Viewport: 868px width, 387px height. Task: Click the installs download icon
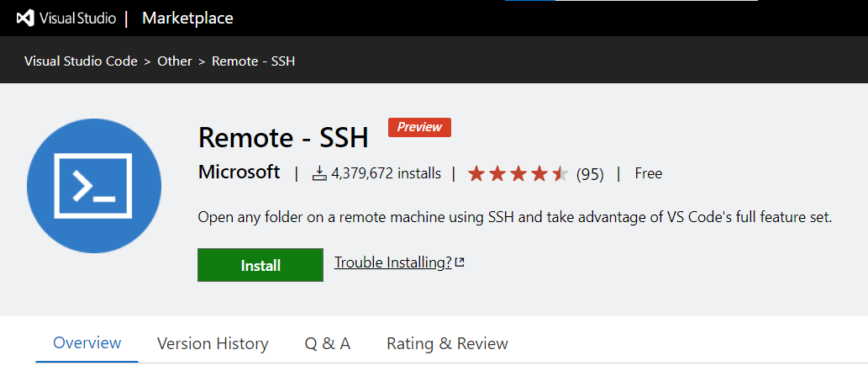tap(320, 174)
